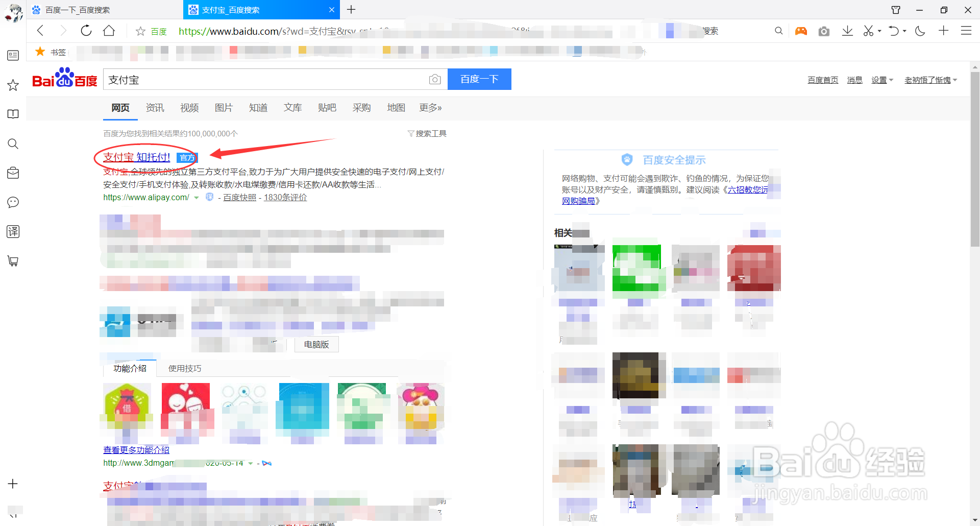Open sidebar reading book icon
Viewport: 980px width, 526px height.
click(x=13, y=114)
